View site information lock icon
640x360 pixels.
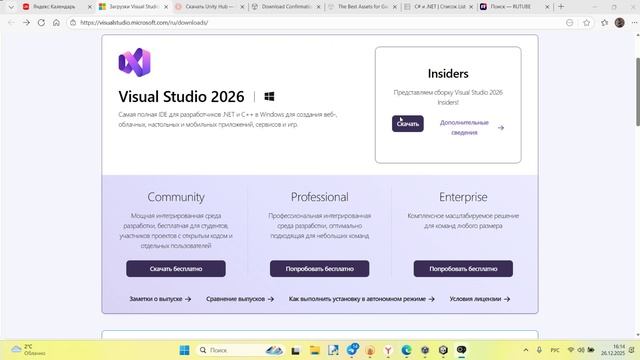(x=73, y=22)
